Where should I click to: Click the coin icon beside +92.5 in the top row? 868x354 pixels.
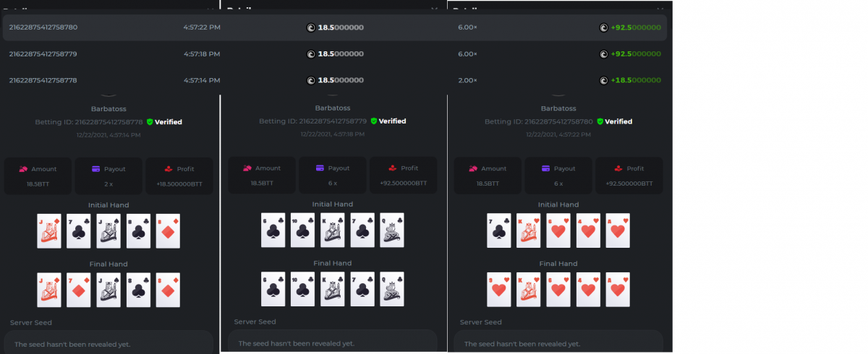(603, 27)
